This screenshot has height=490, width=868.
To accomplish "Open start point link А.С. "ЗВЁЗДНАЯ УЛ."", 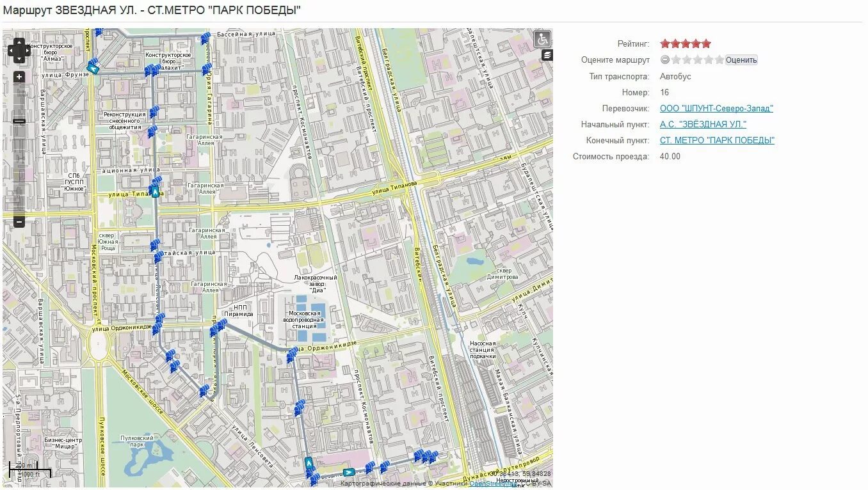I will click(703, 124).
